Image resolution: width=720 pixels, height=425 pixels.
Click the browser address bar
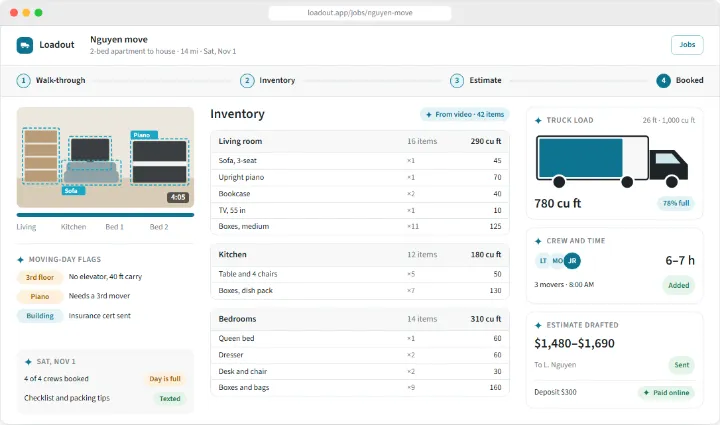click(x=360, y=13)
